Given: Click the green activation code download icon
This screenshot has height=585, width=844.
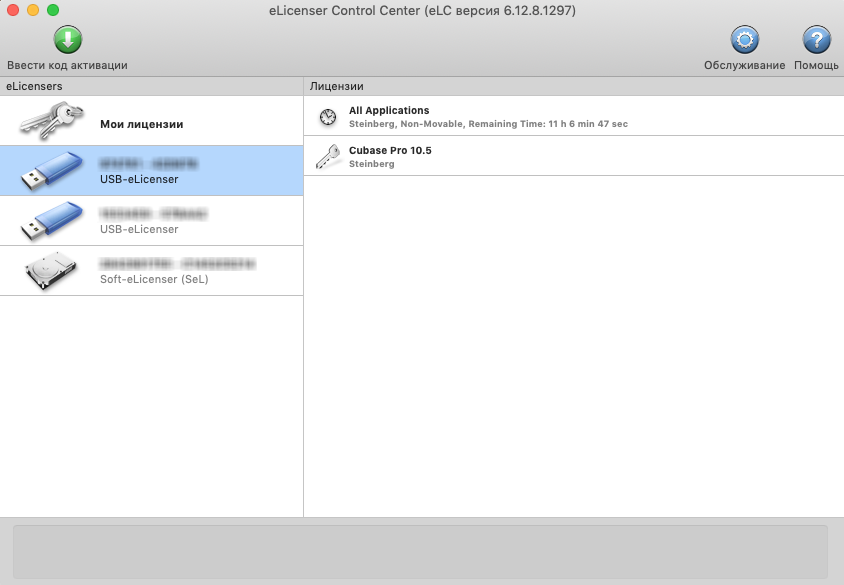Looking at the screenshot, I should [68, 40].
